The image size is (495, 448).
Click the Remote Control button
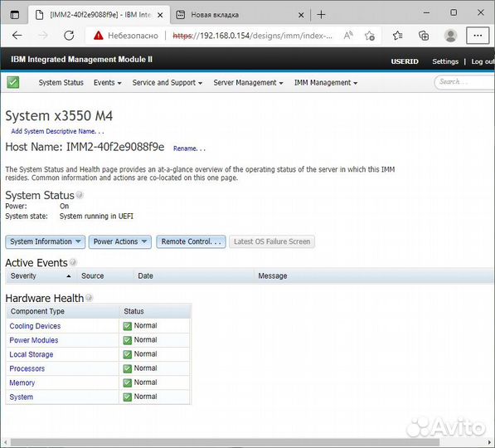tap(191, 241)
